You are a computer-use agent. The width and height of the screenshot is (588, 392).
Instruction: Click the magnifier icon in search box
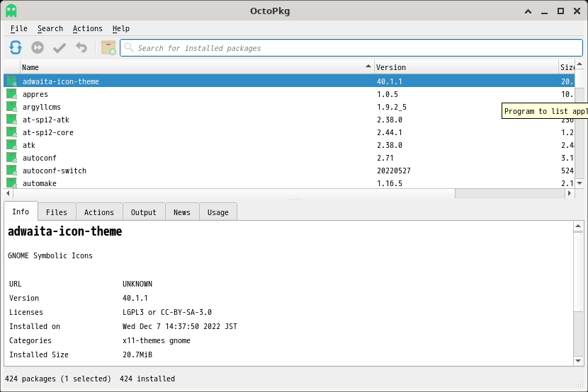tap(129, 47)
